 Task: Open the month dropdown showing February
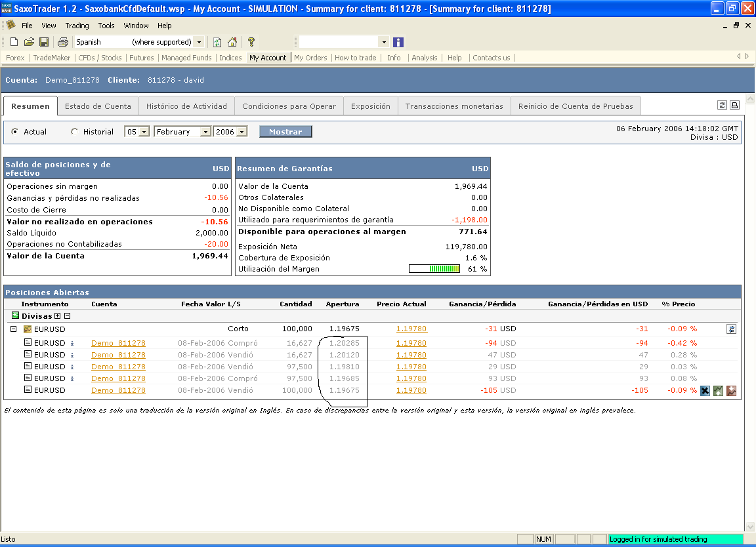point(205,132)
